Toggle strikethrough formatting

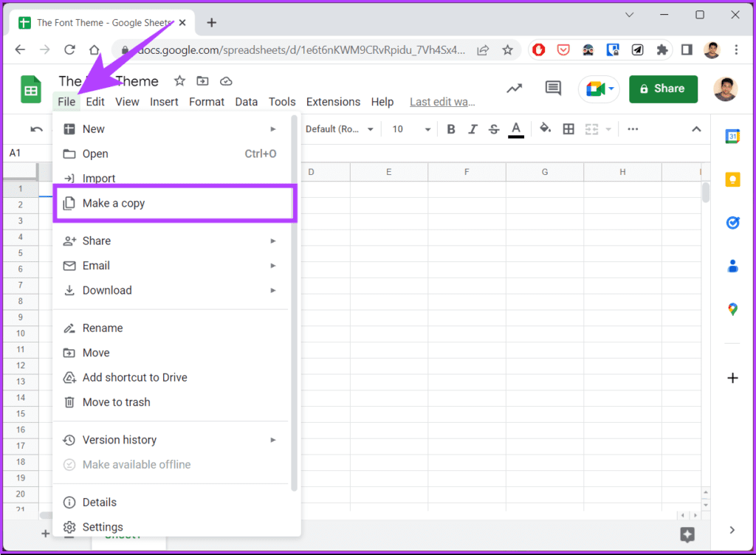coord(494,129)
